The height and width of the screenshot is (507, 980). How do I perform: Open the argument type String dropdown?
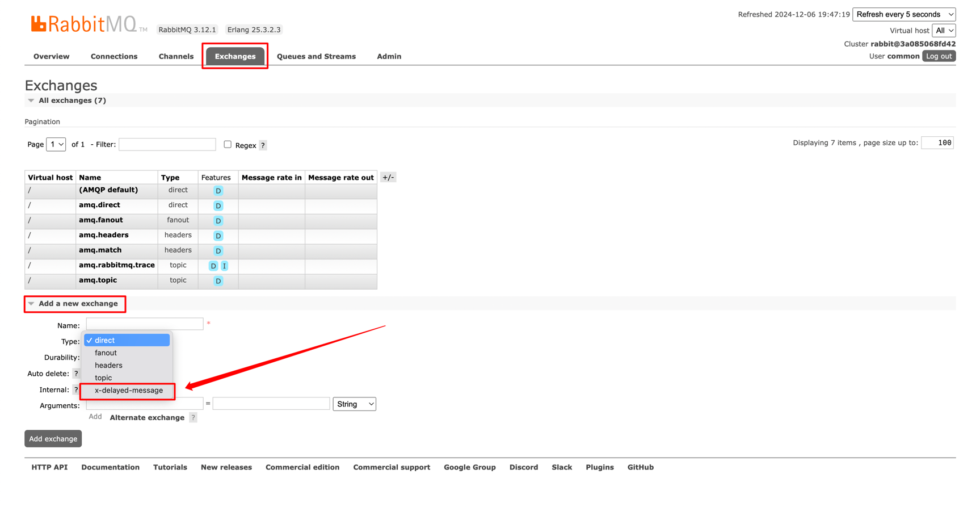click(x=354, y=404)
